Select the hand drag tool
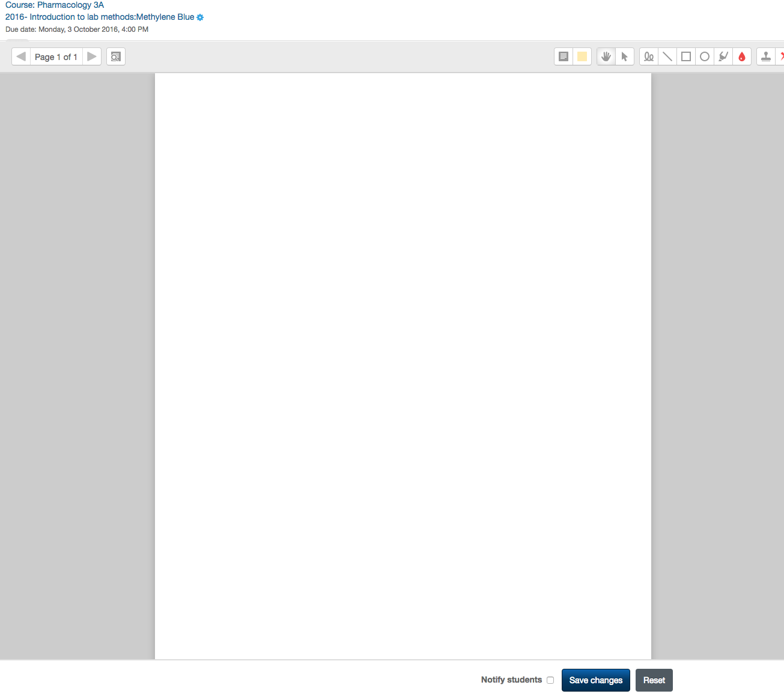 click(606, 56)
